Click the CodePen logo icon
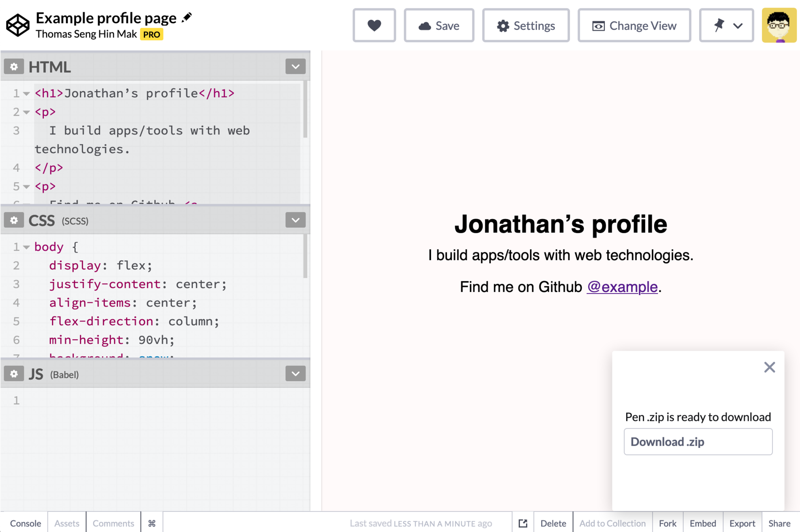800x532 pixels. click(17, 25)
